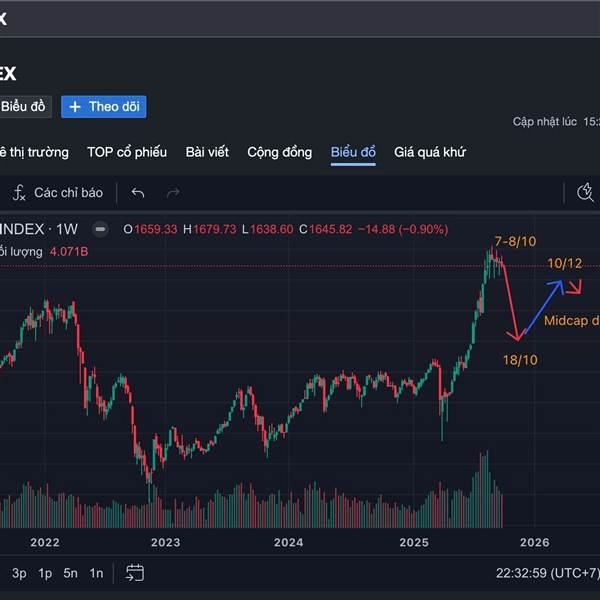The image size is (600, 600).
Task: Click the fx indicators icon
Action: (19, 192)
